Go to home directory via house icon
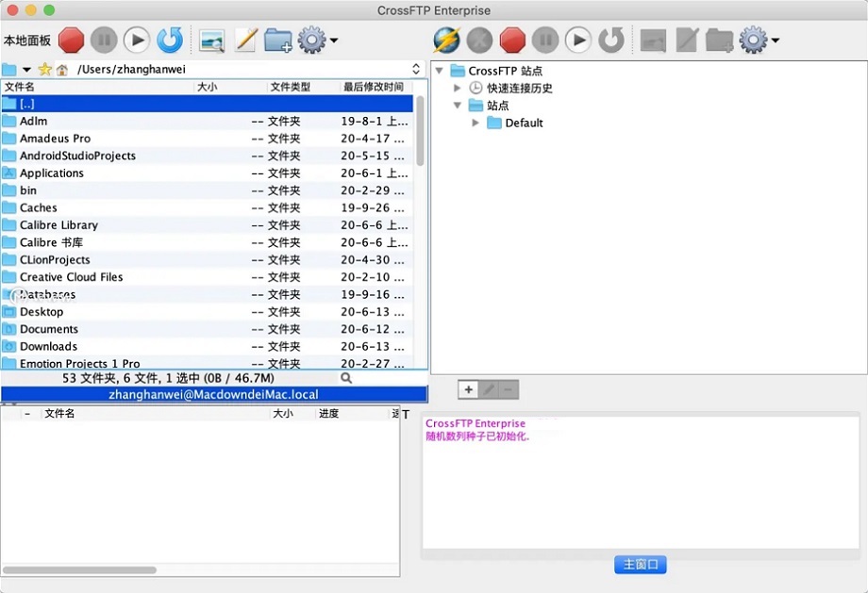Screen dimensions: 868x593 tap(62, 70)
